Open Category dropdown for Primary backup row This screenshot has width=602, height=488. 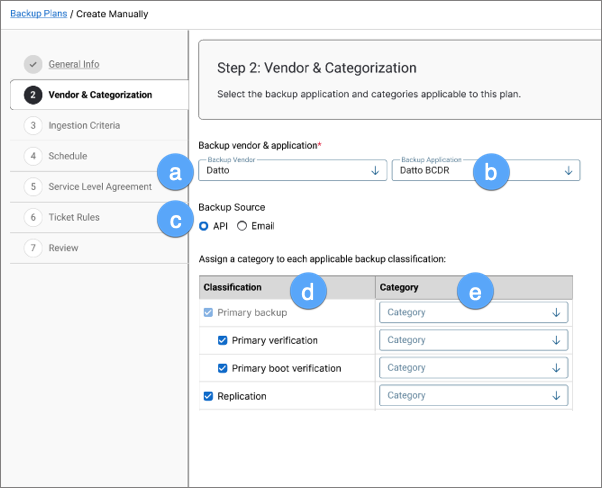click(x=473, y=313)
